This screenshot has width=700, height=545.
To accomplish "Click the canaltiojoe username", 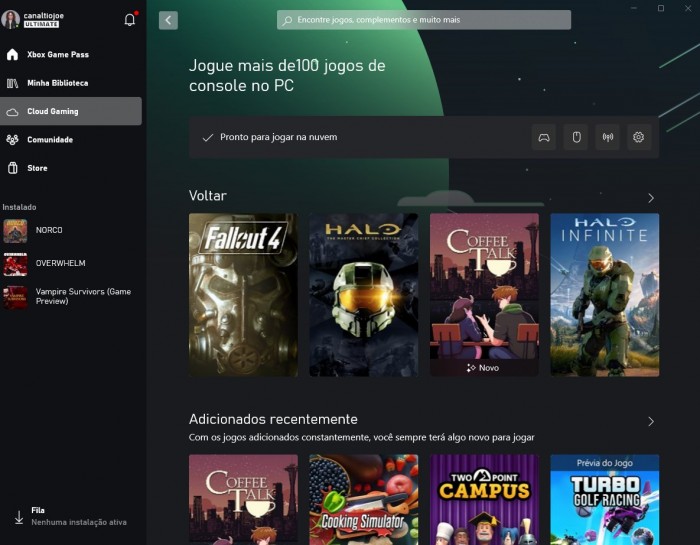I will pos(44,16).
